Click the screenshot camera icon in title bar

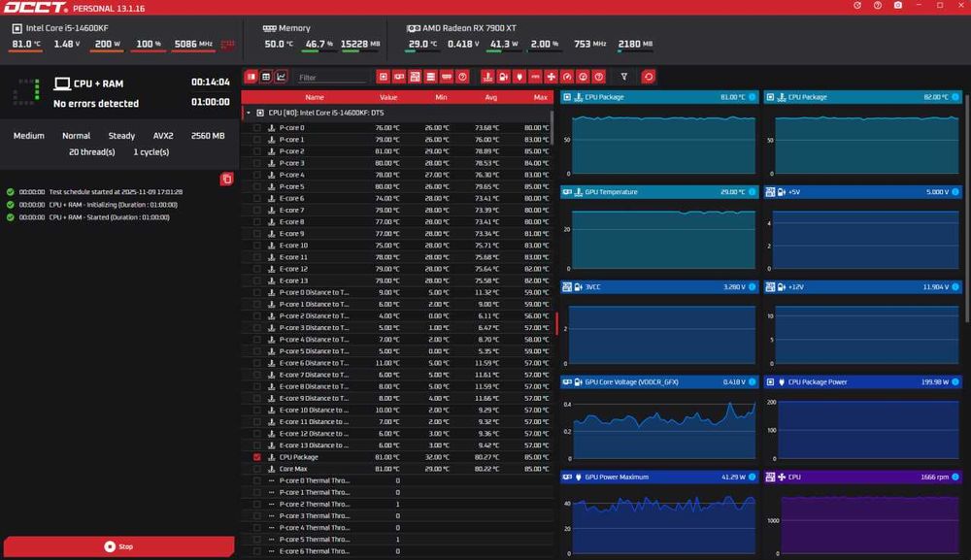click(898, 5)
